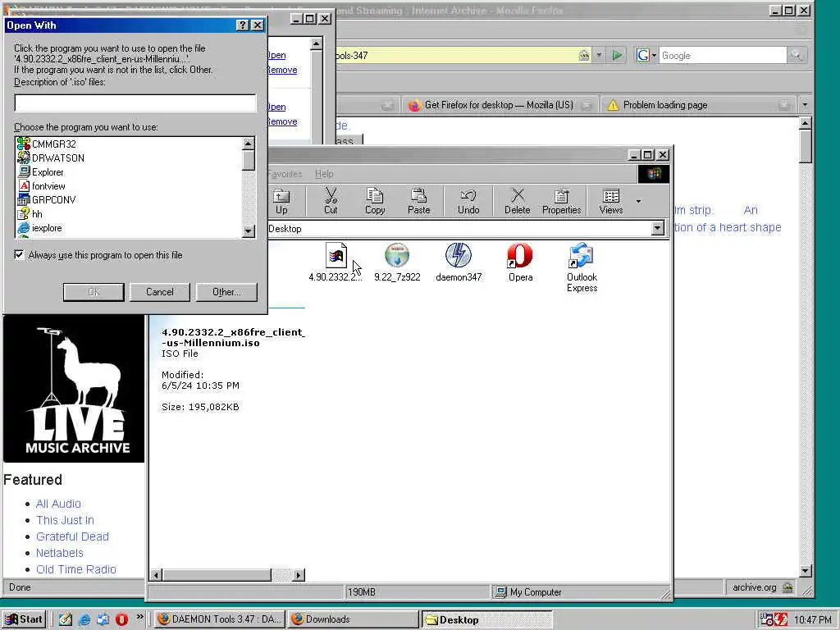
Task: Expand quick launch overflow chevron
Action: 139,617
